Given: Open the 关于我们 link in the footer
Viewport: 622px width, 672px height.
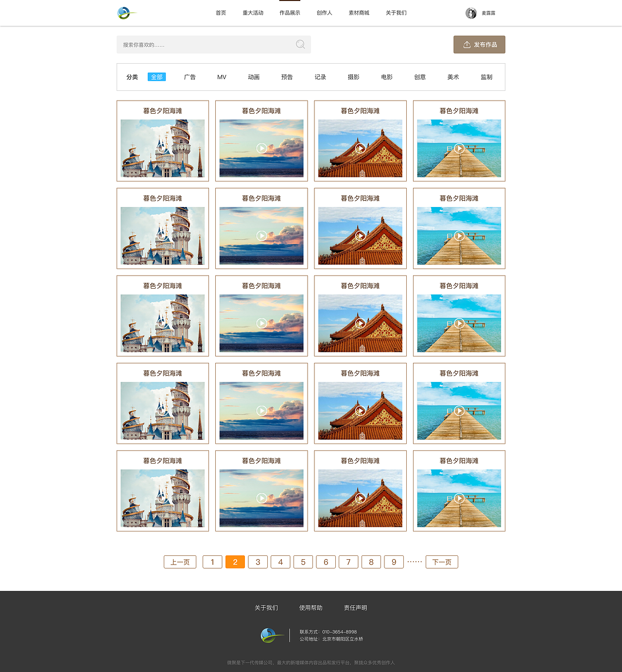Looking at the screenshot, I should (266, 608).
